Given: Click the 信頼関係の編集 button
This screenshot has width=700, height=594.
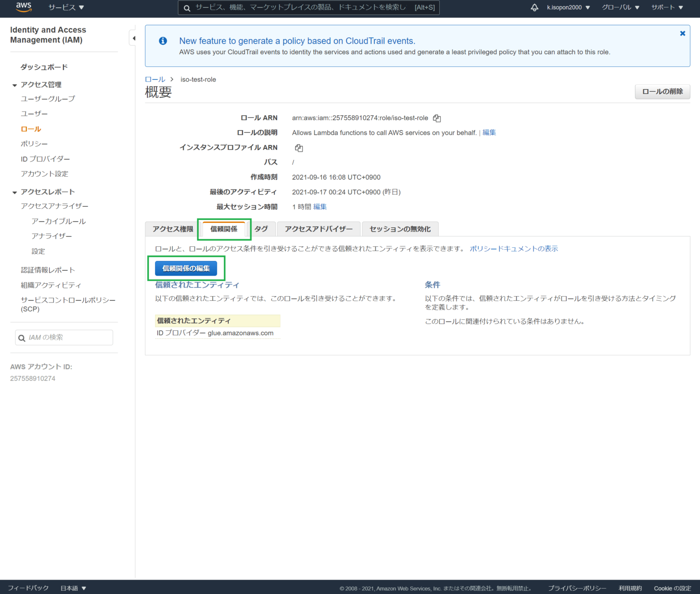Looking at the screenshot, I should [186, 268].
